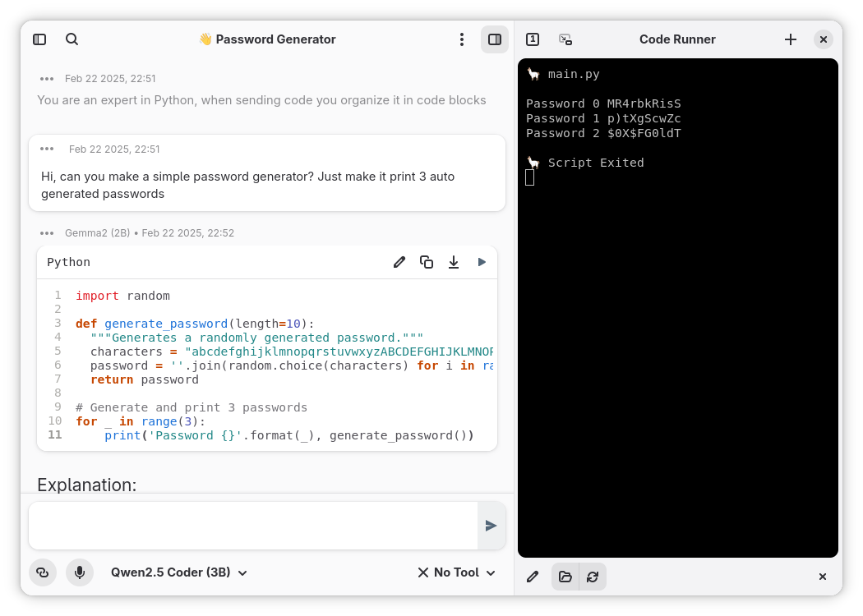Toggle the Code Runner side panel
The height and width of the screenshot is (616, 863).
[495, 39]
